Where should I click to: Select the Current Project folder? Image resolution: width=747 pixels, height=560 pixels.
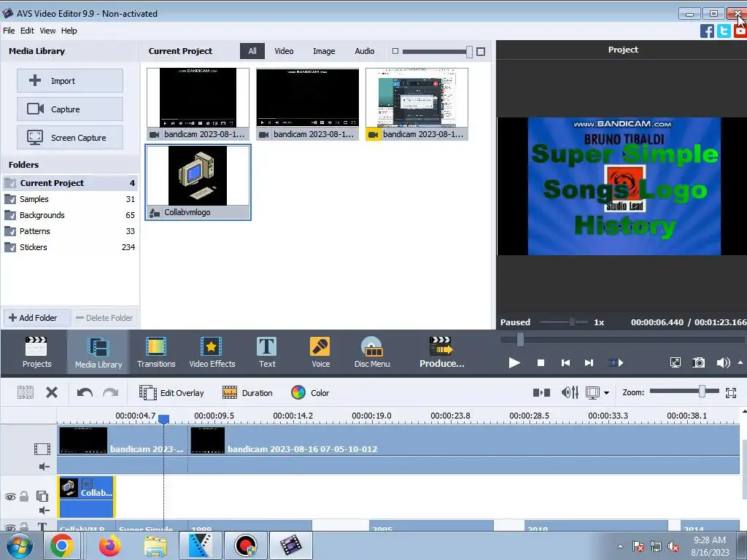point(69,183)
